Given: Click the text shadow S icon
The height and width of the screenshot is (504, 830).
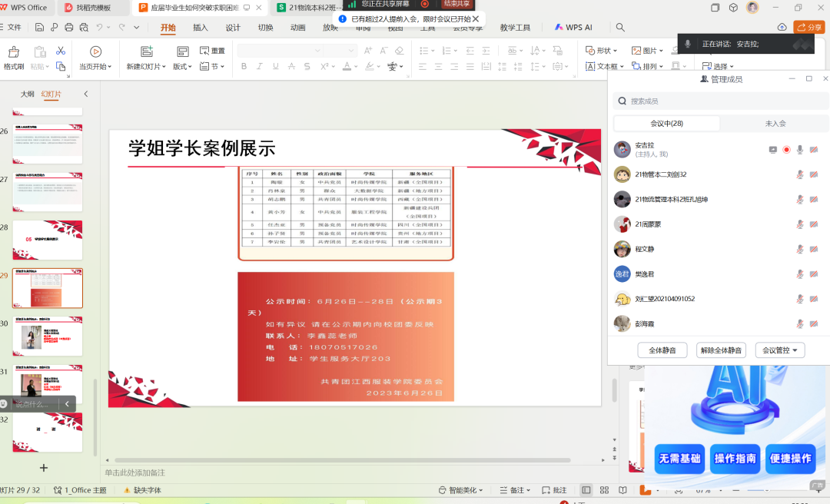Looking at the screenshot, I should tap(307, 66).
